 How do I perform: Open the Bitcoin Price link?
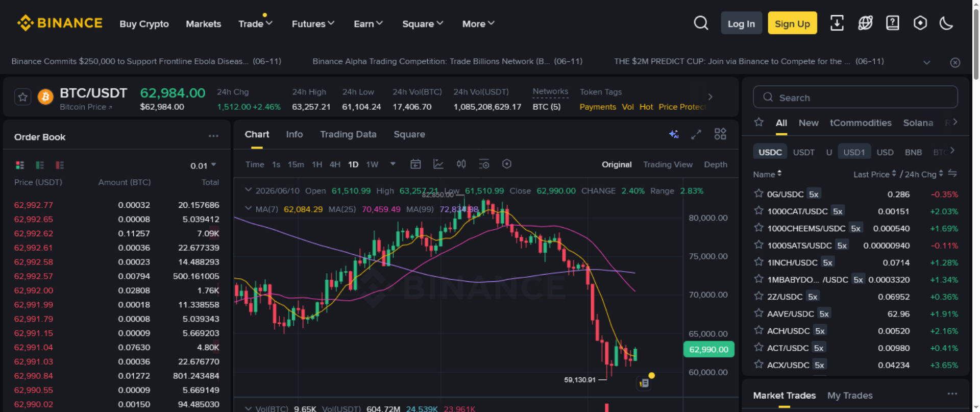click(x=86, y=107)
